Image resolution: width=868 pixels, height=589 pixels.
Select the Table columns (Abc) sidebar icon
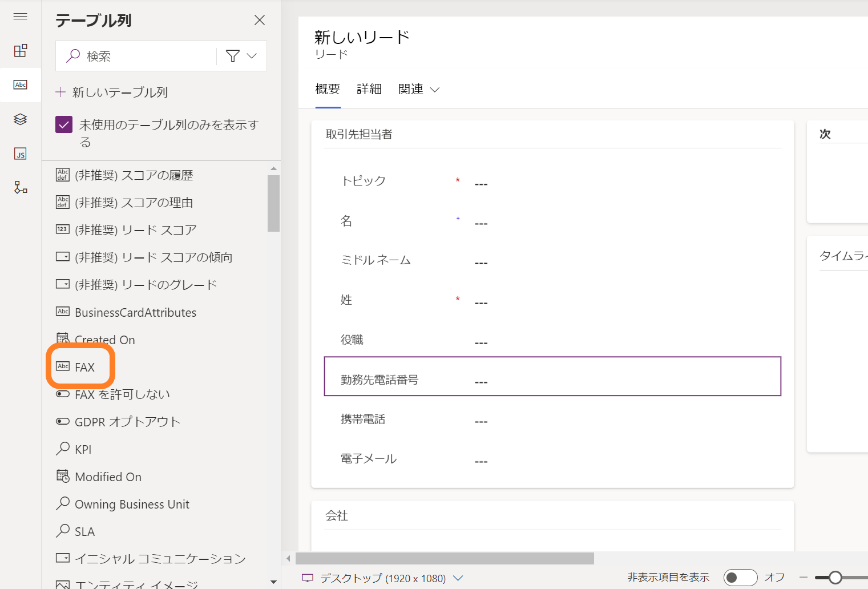(x=21, y=85)
